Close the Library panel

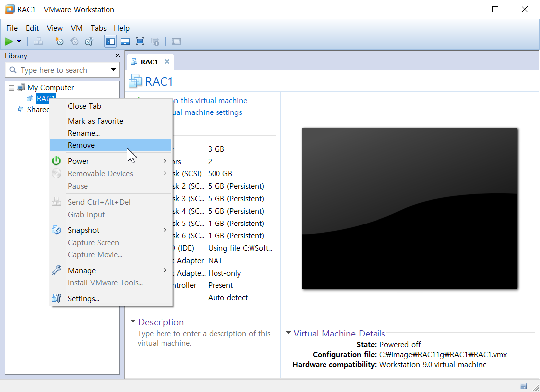118,55
